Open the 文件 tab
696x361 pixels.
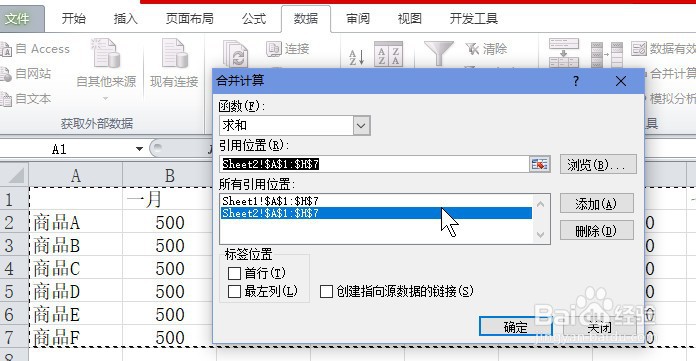21,19
